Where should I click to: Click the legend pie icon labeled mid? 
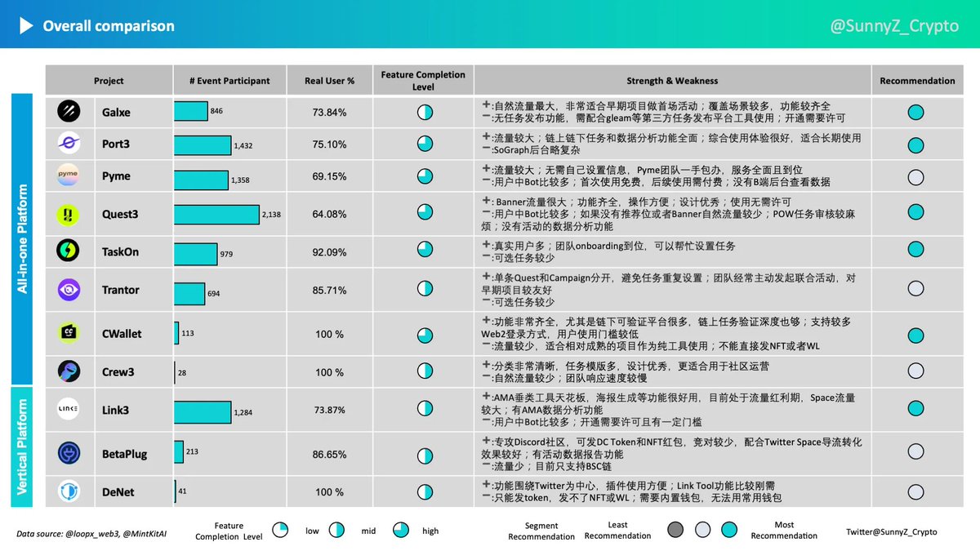tap(337, 531)
